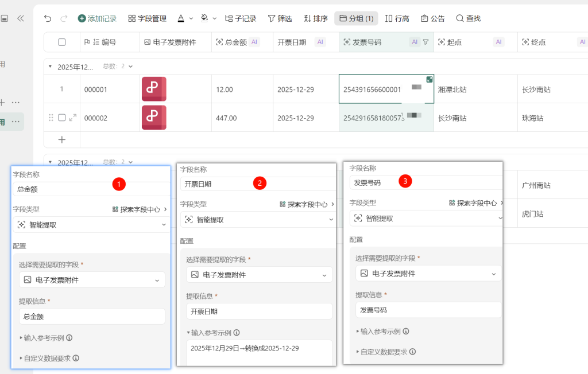This screenshot has width=588, height=374.
Task: Open 筛选 filter menu
Action: (x=280, y=18)
